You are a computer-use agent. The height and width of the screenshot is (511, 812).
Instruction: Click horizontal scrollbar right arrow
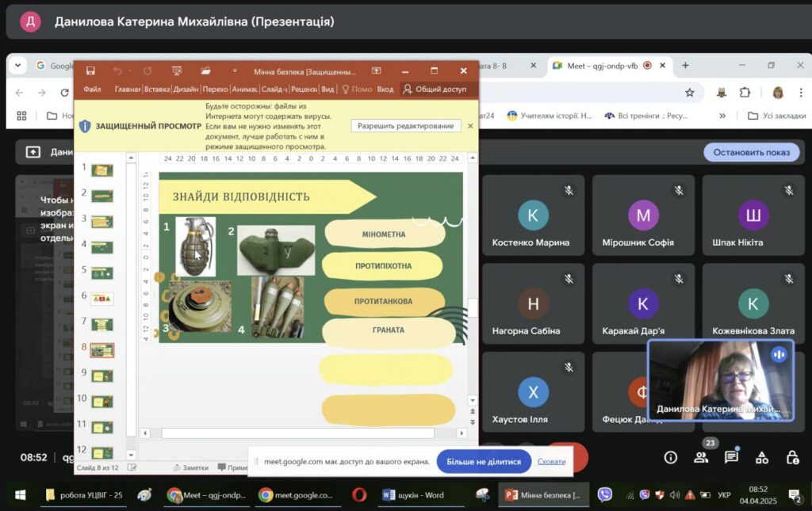click(462, 433)
